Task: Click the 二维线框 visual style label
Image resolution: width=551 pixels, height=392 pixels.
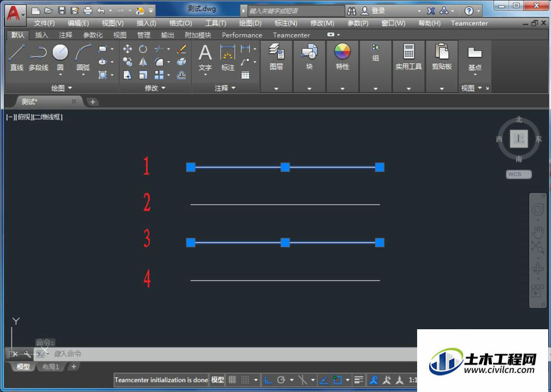Action: click(48, 117)
